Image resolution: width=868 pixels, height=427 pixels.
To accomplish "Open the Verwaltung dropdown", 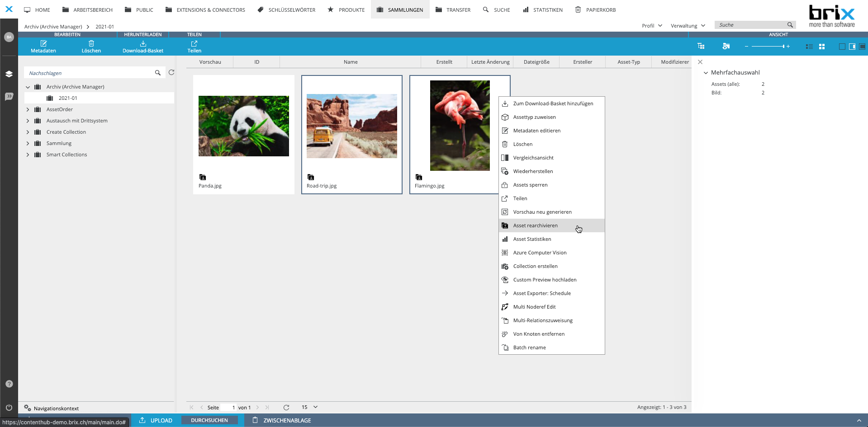I will (688, 26).
